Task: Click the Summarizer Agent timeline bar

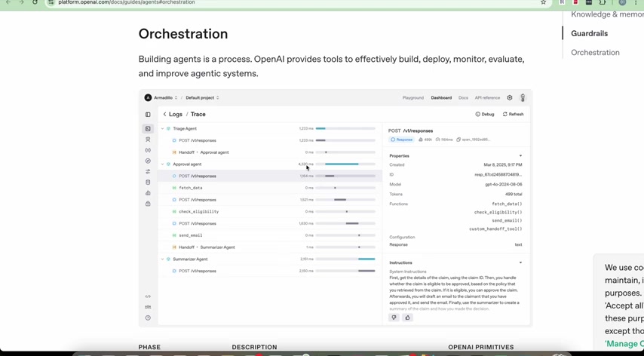Action: 345,259
